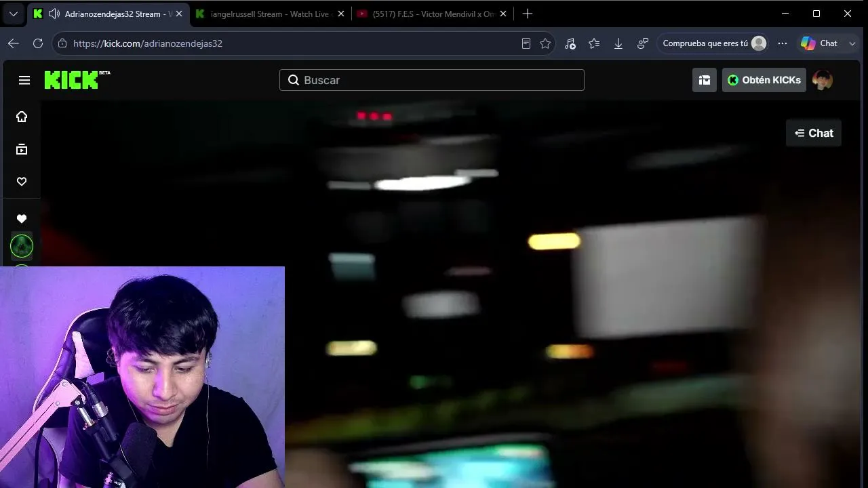Mute the Adrianozendejas32 Stream tab audio
The image size is (868, 488).
(x=54, y=14)
